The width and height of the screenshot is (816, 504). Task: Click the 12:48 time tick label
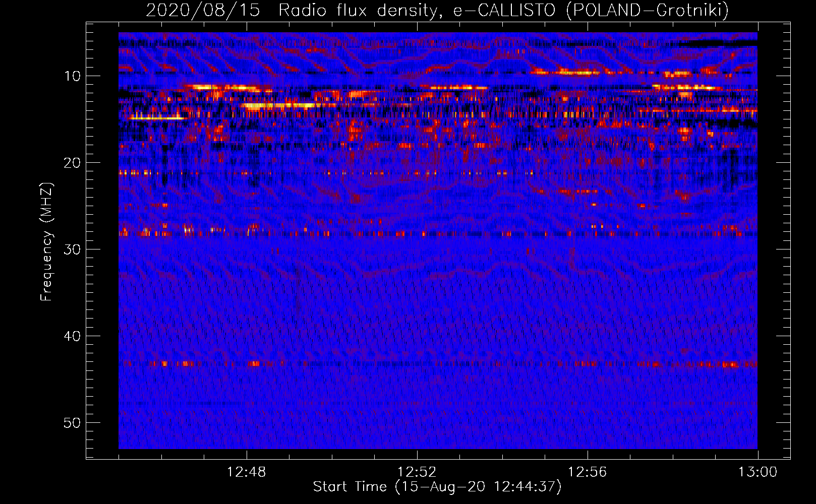tap(247, 472)
